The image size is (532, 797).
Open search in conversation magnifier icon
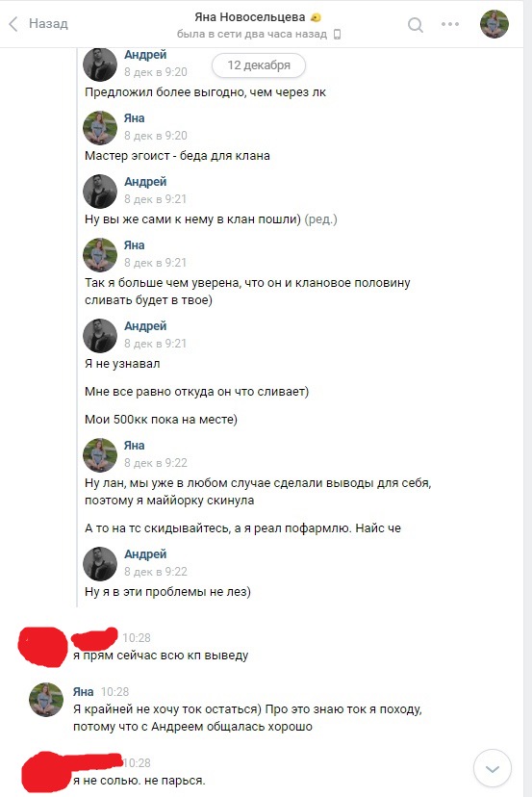coord(416,24)
